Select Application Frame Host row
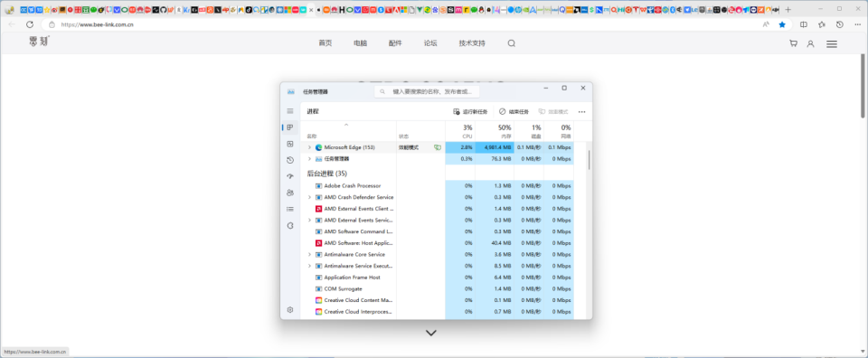Viewport: 868px width, 358px height. 437,278
